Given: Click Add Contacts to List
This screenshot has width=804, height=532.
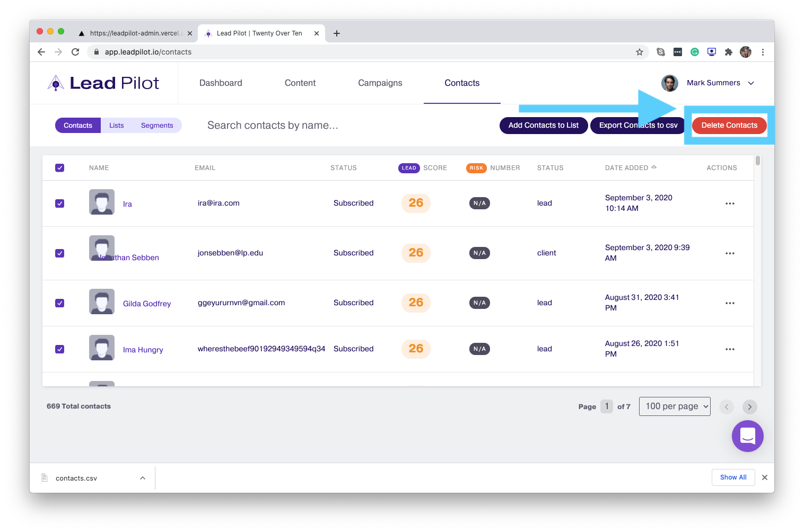Looking at the screenshot, I should [x=543, y=126].
